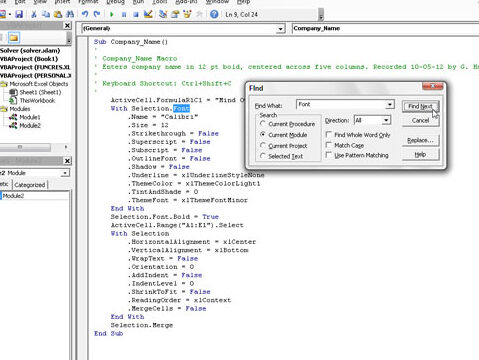Switch to the Categorized tab
This screenshot has width=479, height=360.
coord(30,185)
